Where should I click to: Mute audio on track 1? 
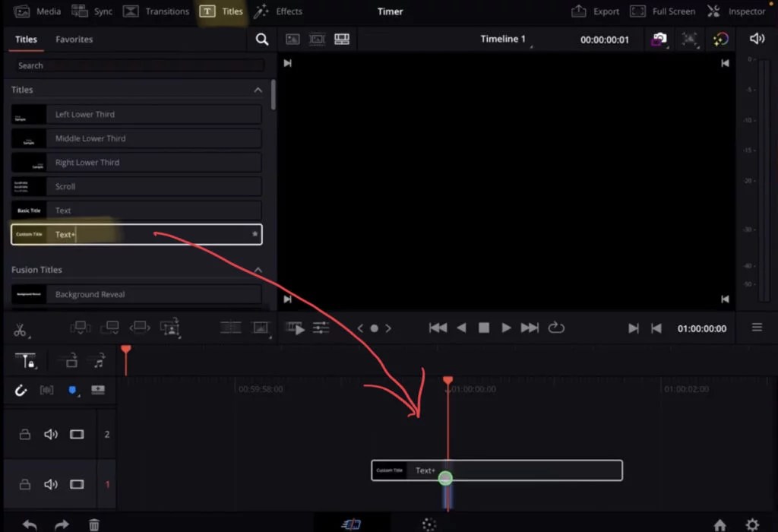pyautogui.click(x=51, y=484)
